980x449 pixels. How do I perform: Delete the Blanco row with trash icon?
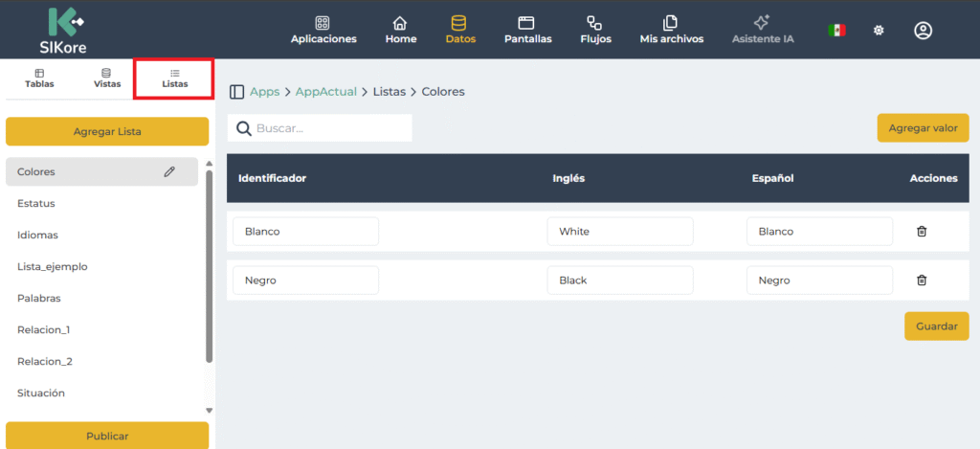(x=922, y=232)
